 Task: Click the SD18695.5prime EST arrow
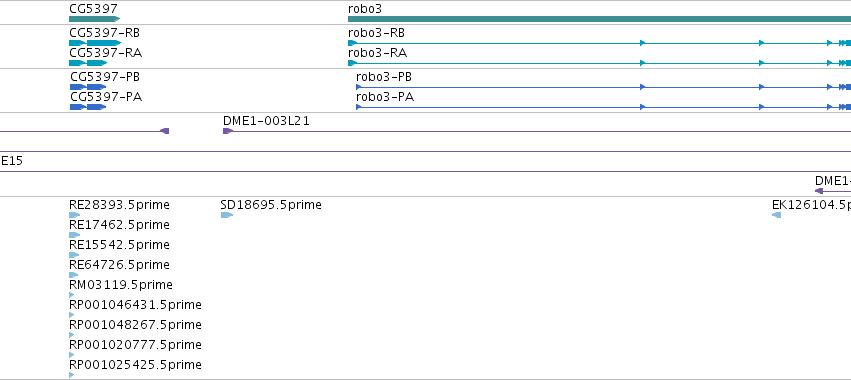pyautogui.click(x=227, y=215)
